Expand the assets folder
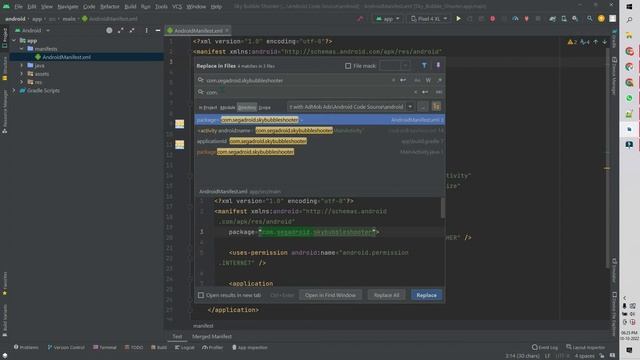Image resolution: width=640 pixels, height=360 pixels. point(22,73)
